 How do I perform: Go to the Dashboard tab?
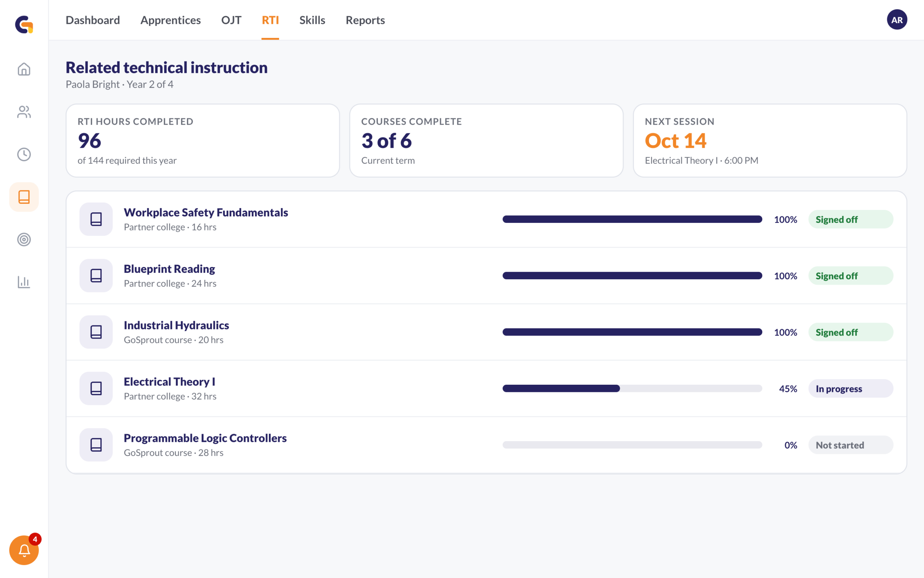click(93, 20)
